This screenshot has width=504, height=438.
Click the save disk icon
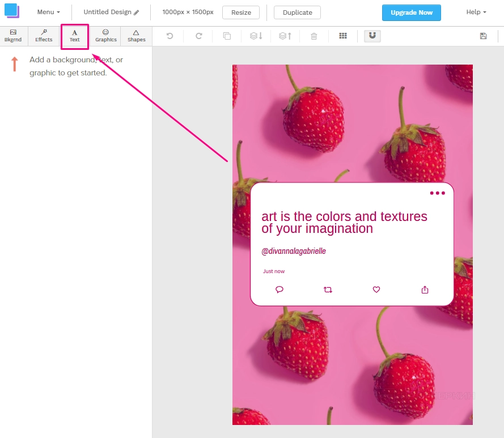tap(483, 36)
